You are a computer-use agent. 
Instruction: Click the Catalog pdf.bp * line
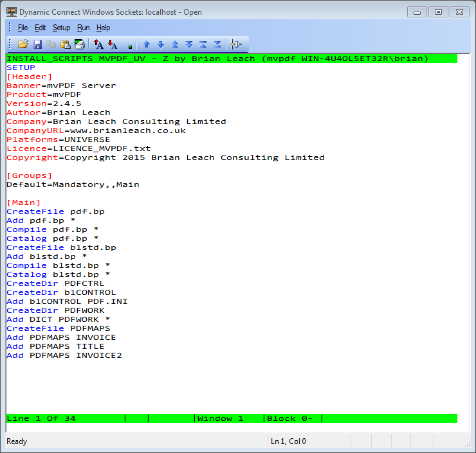53,238
